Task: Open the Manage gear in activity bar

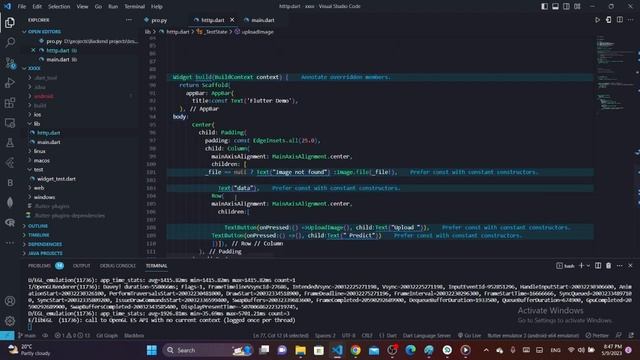Action: 10,321
